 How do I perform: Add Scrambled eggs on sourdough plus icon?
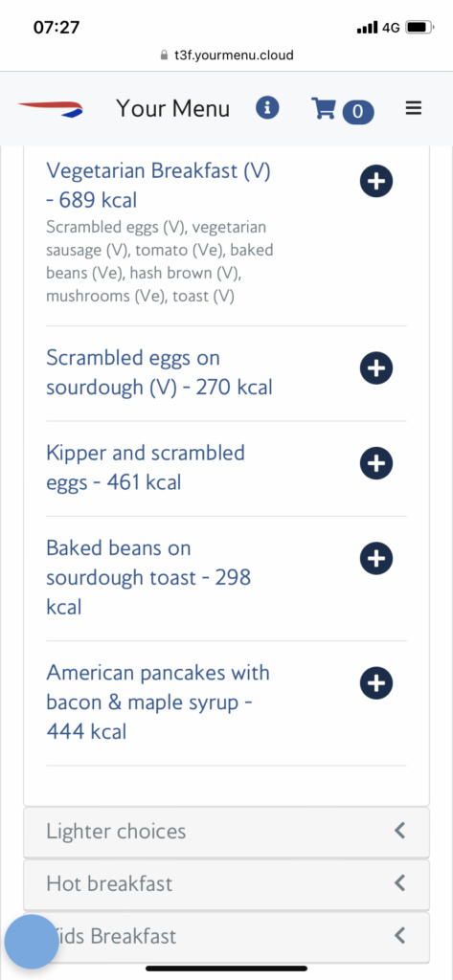point(376,368)
